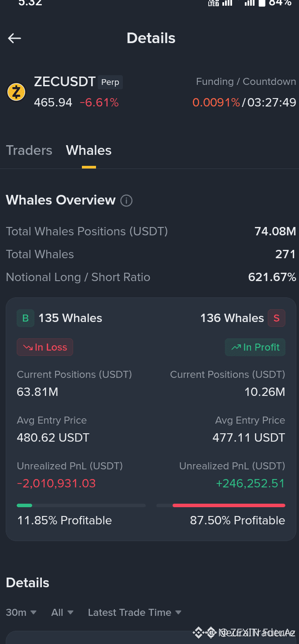Tap the back arrow icon
Screen dimensions: 299x644
15,38
